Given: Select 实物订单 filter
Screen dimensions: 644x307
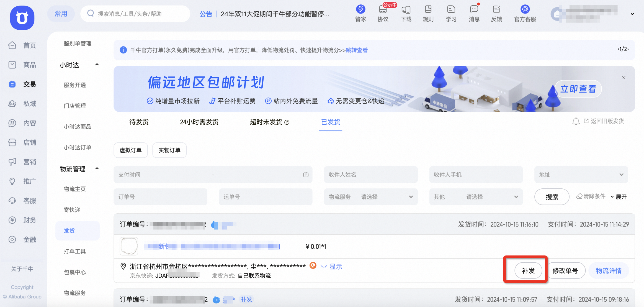Looking at the screenshot, I should click(x=169, y=150).
